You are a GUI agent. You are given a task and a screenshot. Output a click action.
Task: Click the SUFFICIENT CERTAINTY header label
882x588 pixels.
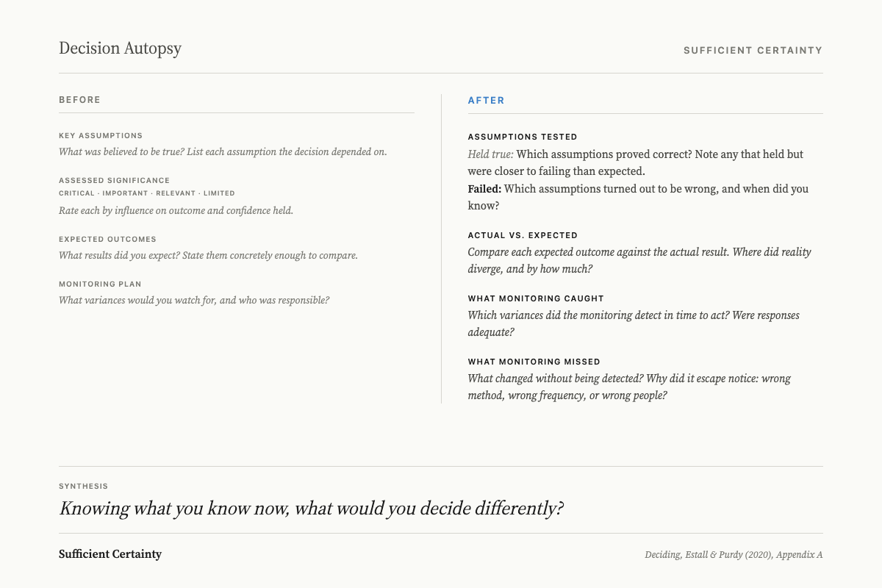click(x=753, y=51)
